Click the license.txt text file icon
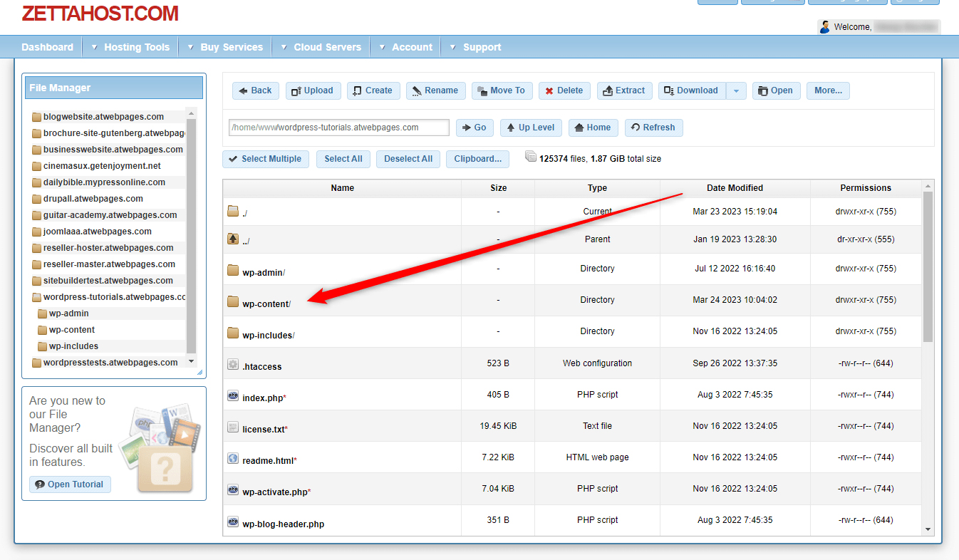The height and width of the screenshot is (560, 959). coord(233,427)
